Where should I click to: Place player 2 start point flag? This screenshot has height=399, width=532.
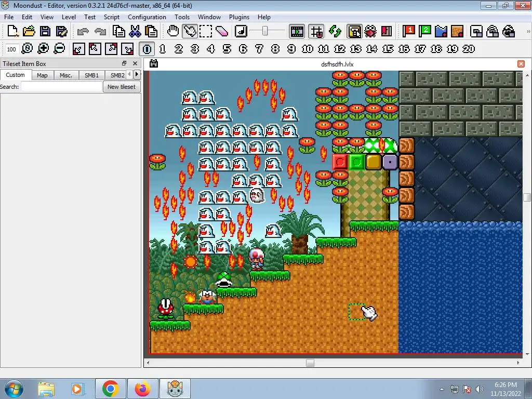(425, 32)
